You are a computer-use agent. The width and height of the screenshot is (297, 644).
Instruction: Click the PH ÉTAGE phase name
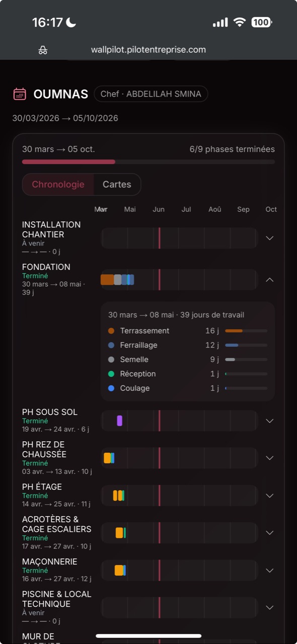click(x=42, y=487)
